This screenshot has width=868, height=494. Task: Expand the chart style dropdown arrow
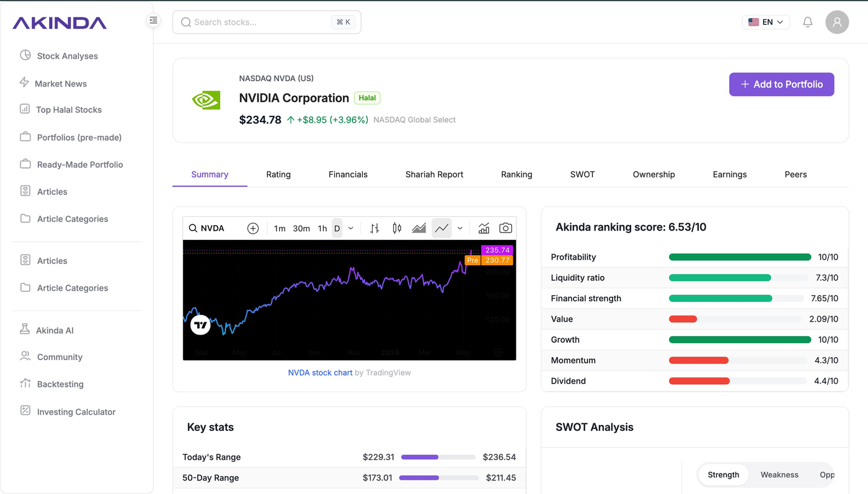pos(459,228)
